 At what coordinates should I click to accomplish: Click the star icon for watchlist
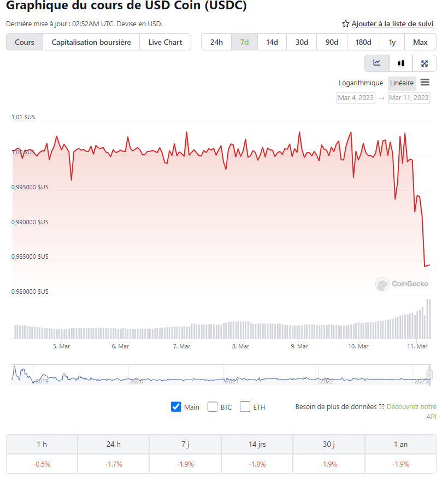pyautogui.click(x=345, y=24)
